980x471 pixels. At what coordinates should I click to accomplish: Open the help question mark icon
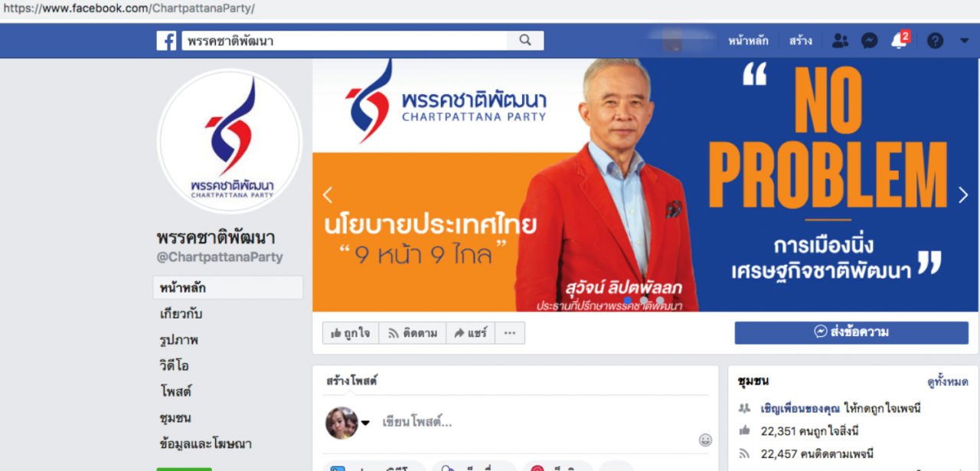click(935, 41)
